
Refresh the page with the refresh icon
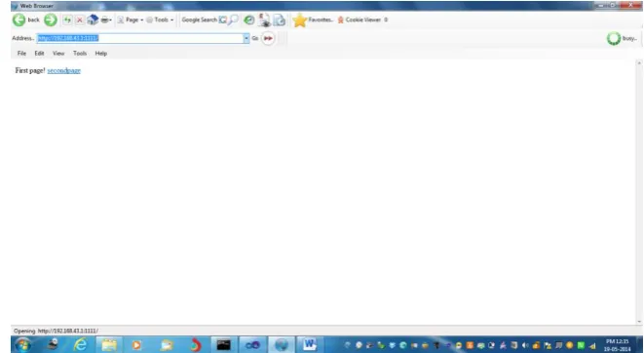pos(67,20)
